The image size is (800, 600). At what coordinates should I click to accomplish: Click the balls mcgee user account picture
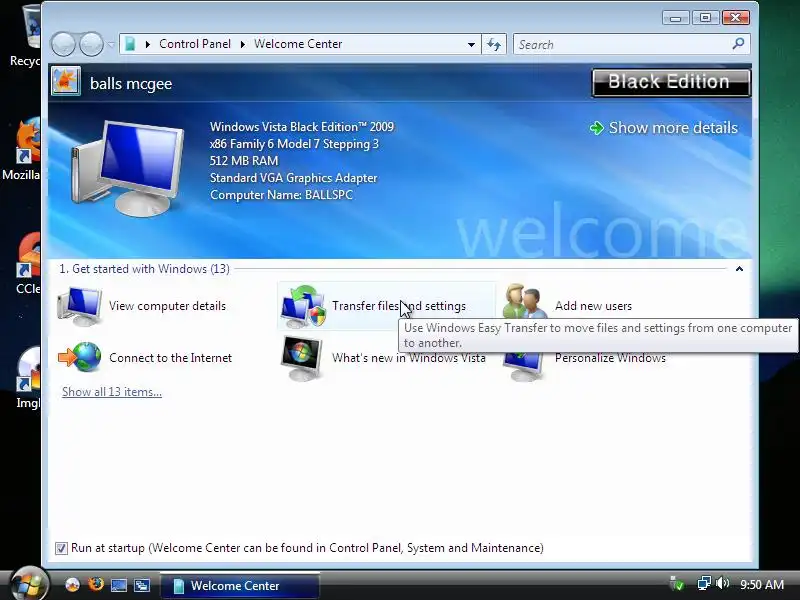point(66,81)
